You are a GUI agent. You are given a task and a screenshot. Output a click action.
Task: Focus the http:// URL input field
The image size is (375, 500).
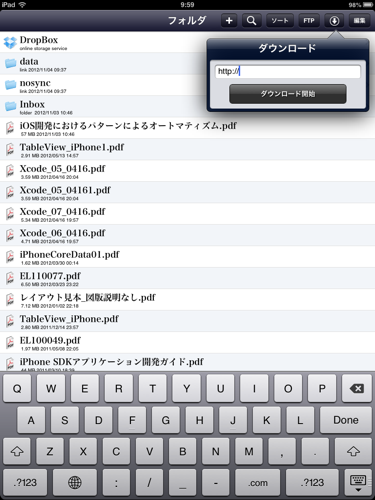[288, 71]
